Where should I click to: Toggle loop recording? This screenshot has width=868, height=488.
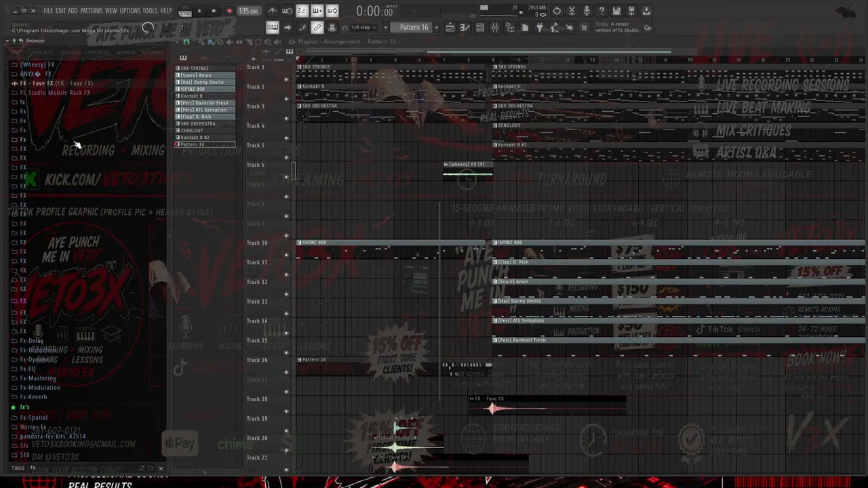point(332,11)
